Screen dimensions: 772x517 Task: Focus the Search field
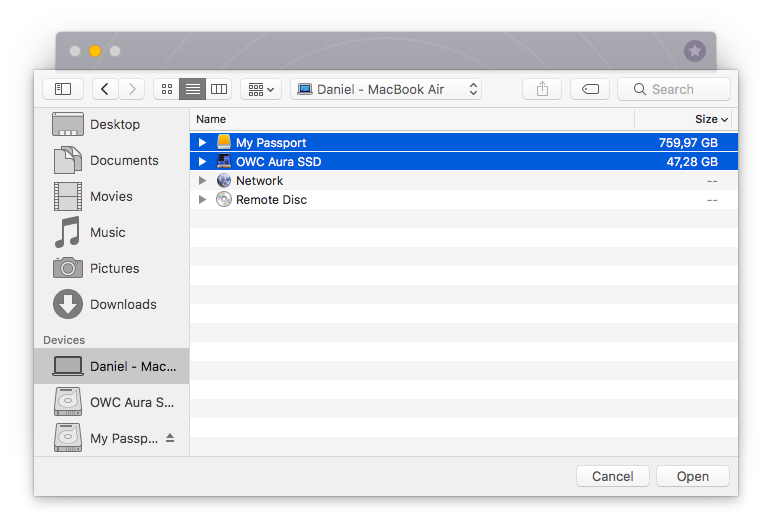(674, 89)
